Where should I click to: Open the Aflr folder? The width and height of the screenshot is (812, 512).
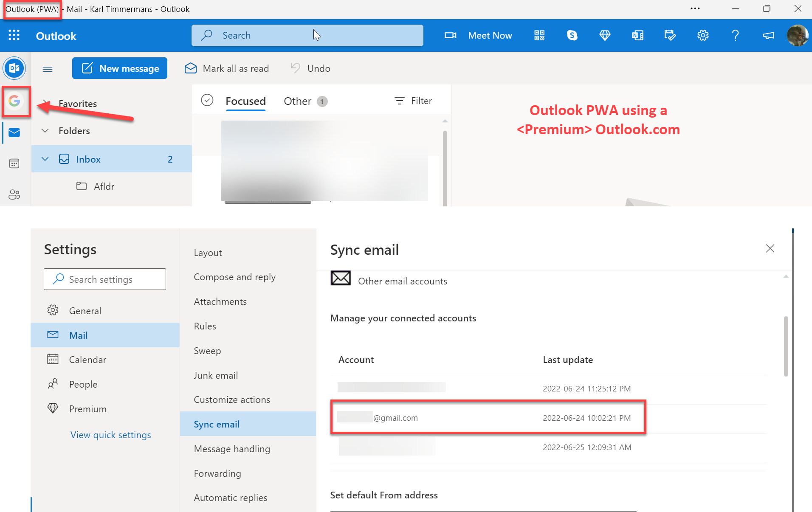tap(112, 186)
